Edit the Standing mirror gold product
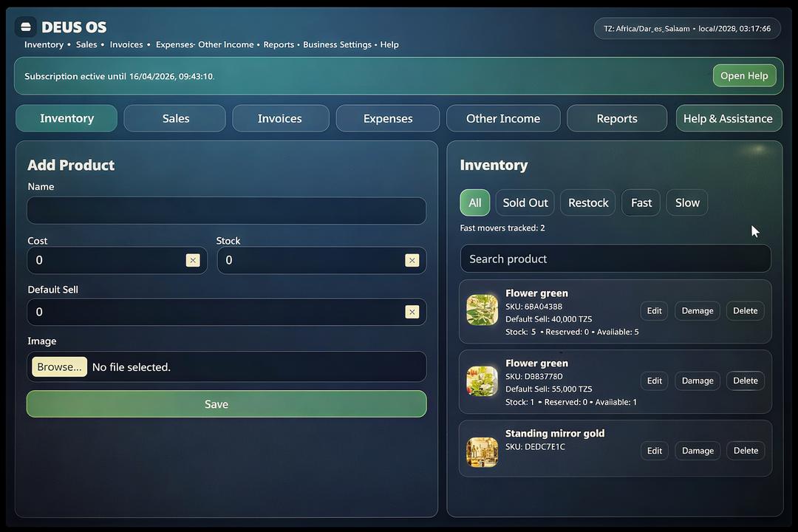 tap(655, 451)
